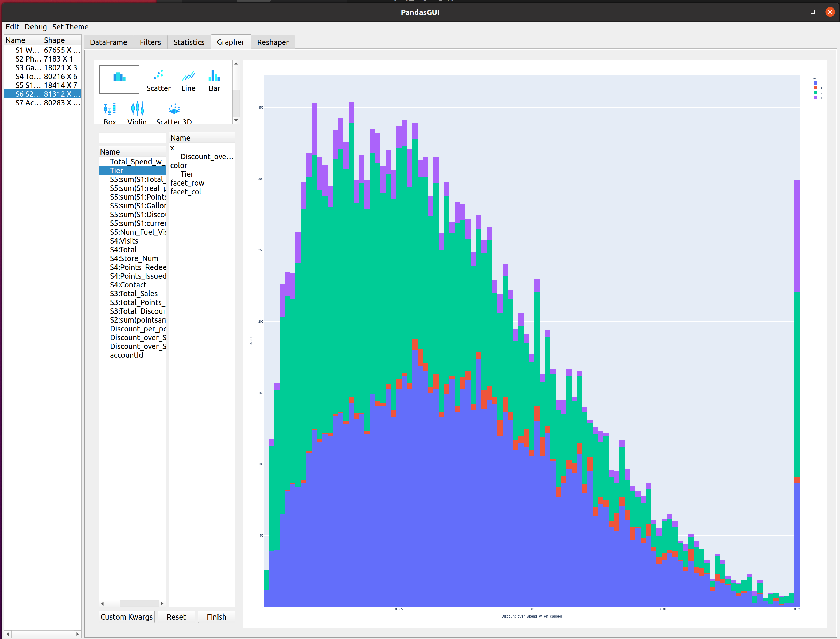Image resolution: width=840 pixels, height=639 pixels.
Task: Switch to the Statistics tab
Action: point(189,42)
